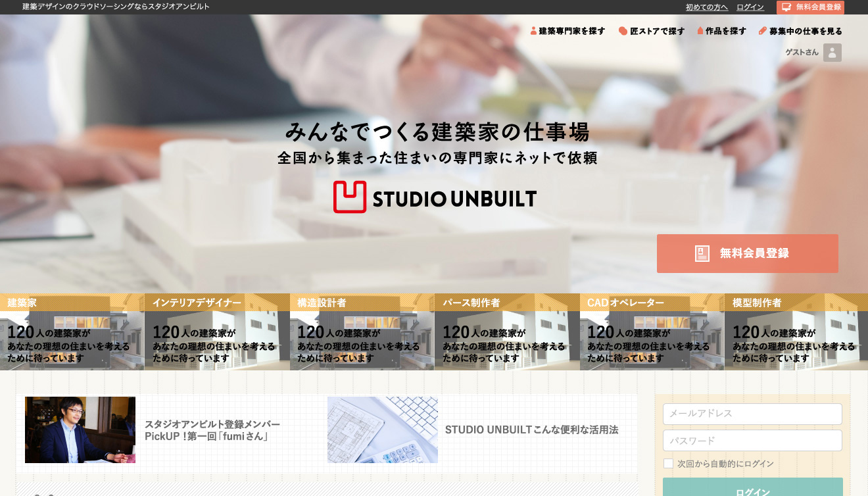Image resolution: width=868 pixels, height=496 pixels.
Task: Open the fumiさん member photo thumbnail
Action: coord(80,430)
